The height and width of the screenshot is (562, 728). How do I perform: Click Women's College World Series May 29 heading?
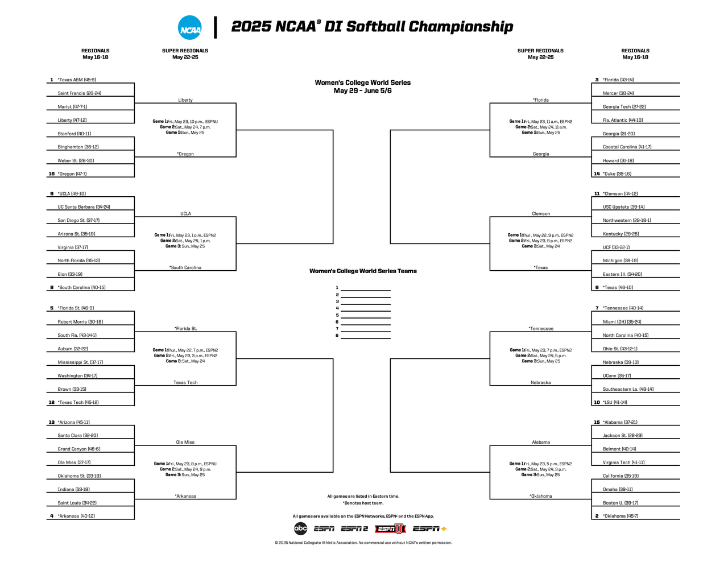coord(363,86)
